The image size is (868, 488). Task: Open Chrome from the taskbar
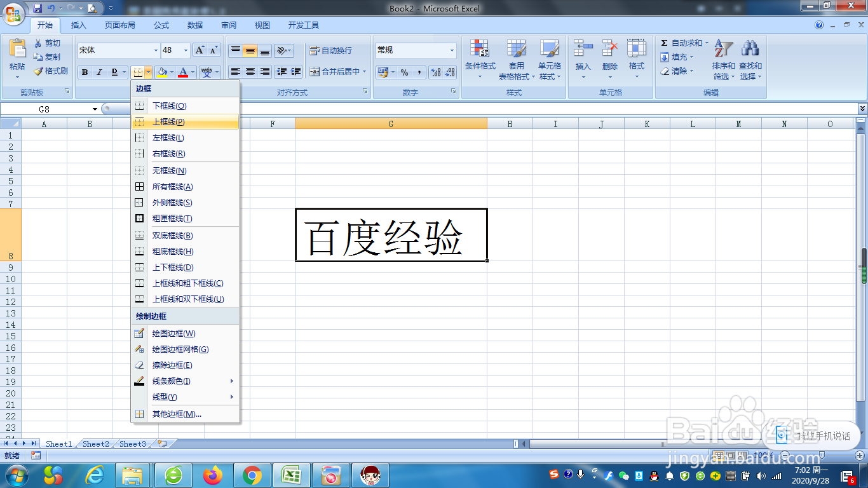[x=252, y=475]
